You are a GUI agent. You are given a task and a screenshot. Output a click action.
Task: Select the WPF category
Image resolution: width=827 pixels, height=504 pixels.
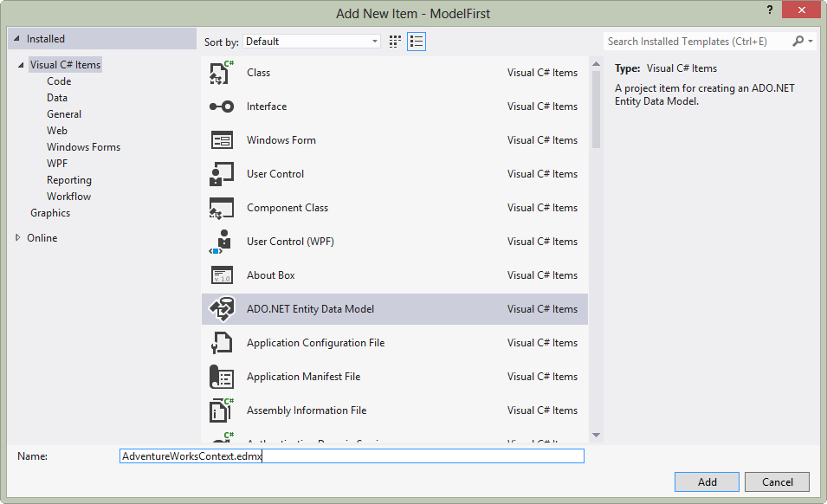[57, 164]
